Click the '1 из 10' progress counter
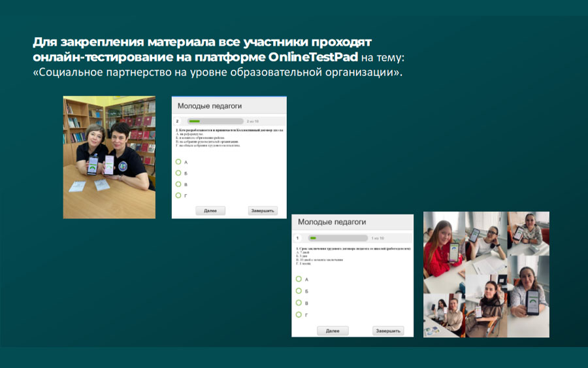The width and height of the screenshot is (588, 368). pos(378,238)
